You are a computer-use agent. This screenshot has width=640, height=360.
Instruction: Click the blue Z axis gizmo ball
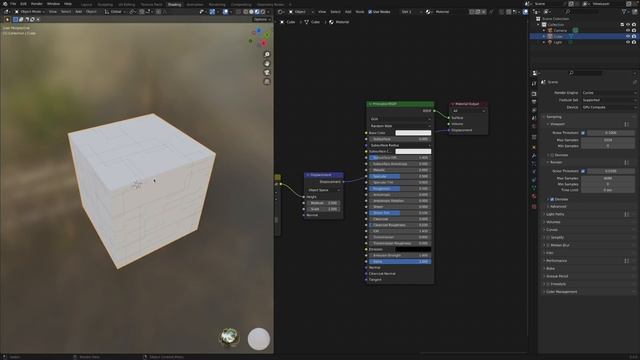pyautogui.click(x=259, y=31)
